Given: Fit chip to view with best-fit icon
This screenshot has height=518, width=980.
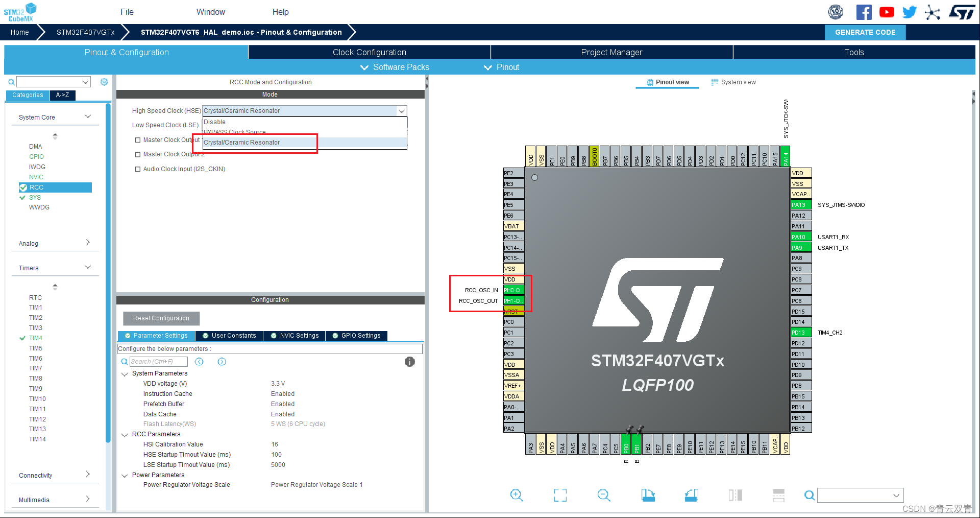Looking at the screenshot, I should (560, 495).
